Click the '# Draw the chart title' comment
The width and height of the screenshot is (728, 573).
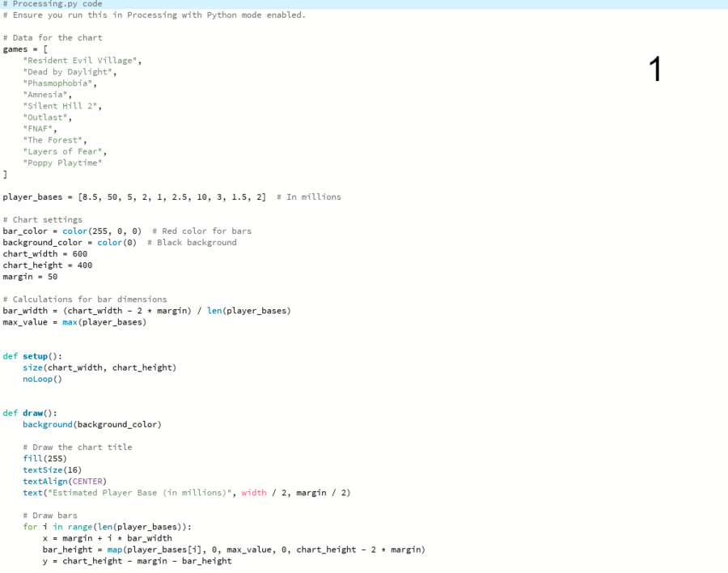78,448
